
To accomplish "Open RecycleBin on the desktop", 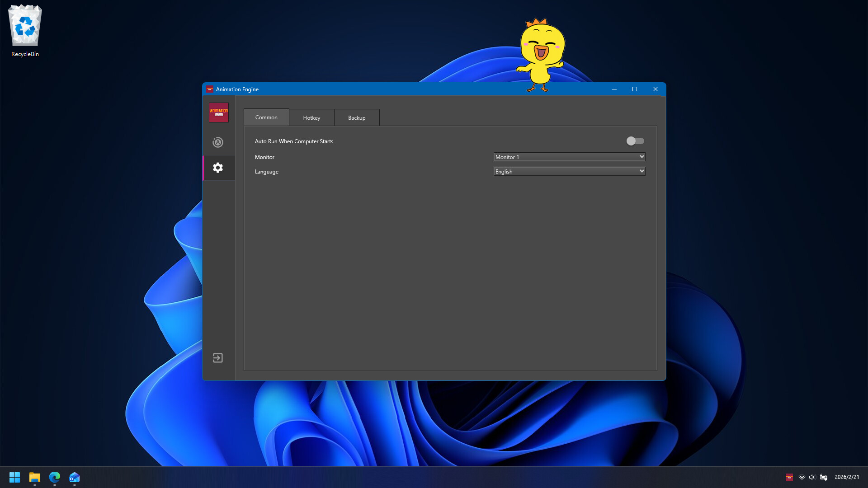I will [25, 25].
